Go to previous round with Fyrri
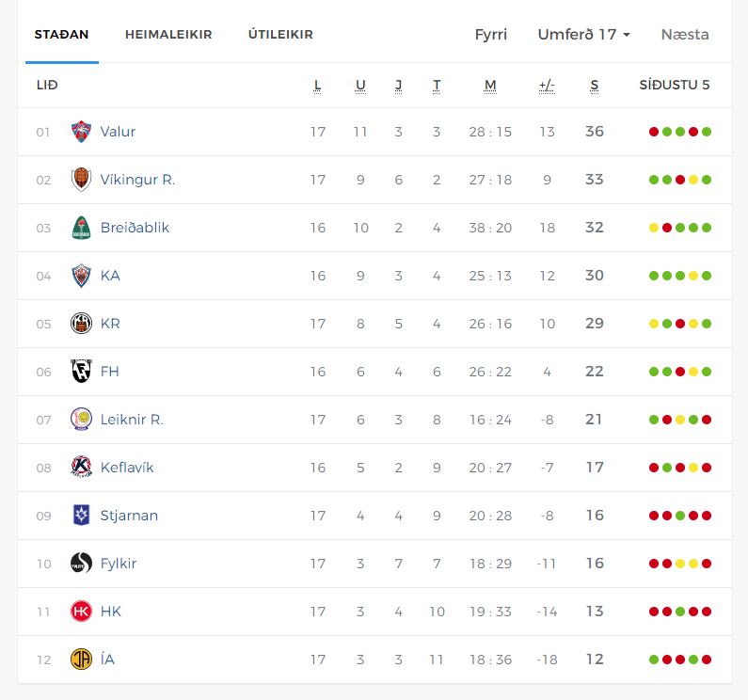Screen dimensions: 748x700 pyautogui.click(x=491, y=35)
